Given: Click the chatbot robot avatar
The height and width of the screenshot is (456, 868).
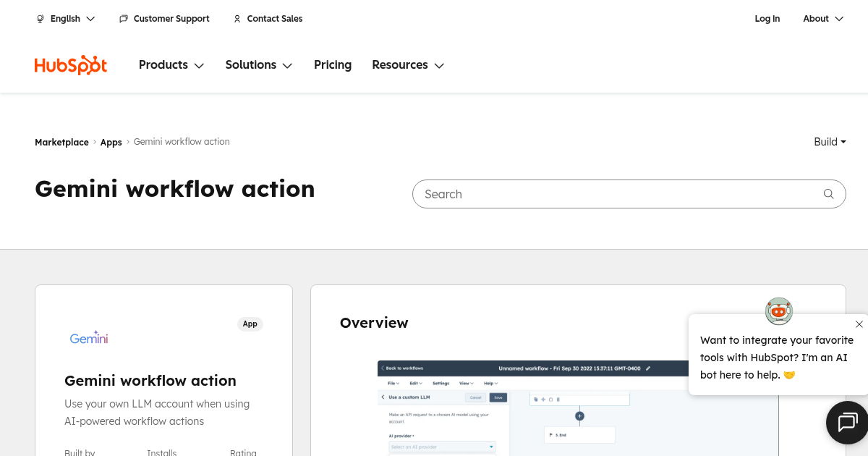Looking at the screenshot, I should [x=779, y=311].
